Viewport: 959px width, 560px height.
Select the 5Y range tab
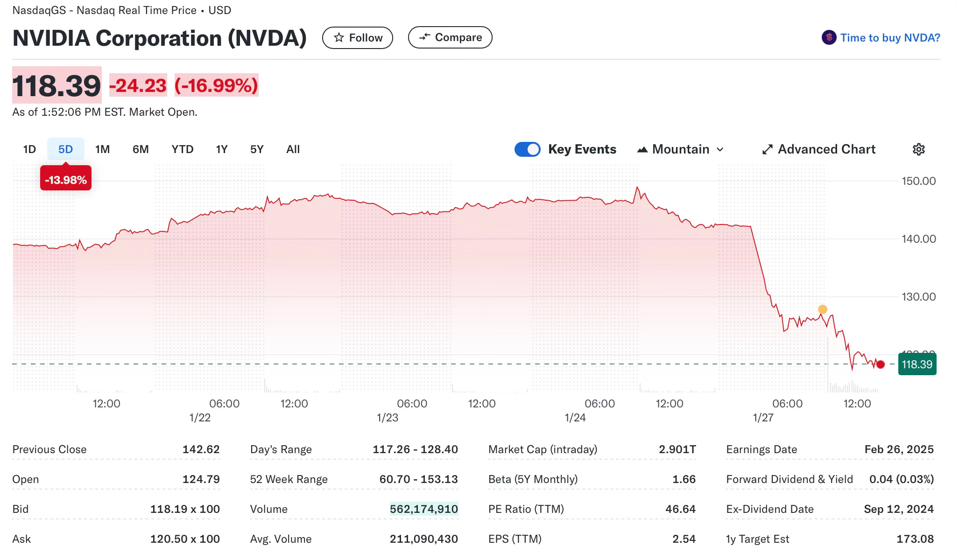pyautogui.click(x=257, y=149)
